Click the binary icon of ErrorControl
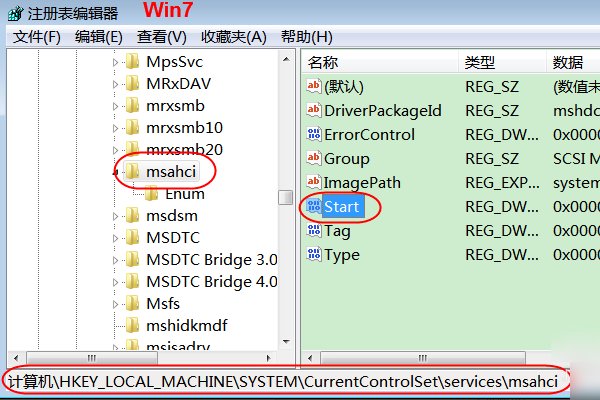This screenshot has width=600, height=400. [314, 134]
